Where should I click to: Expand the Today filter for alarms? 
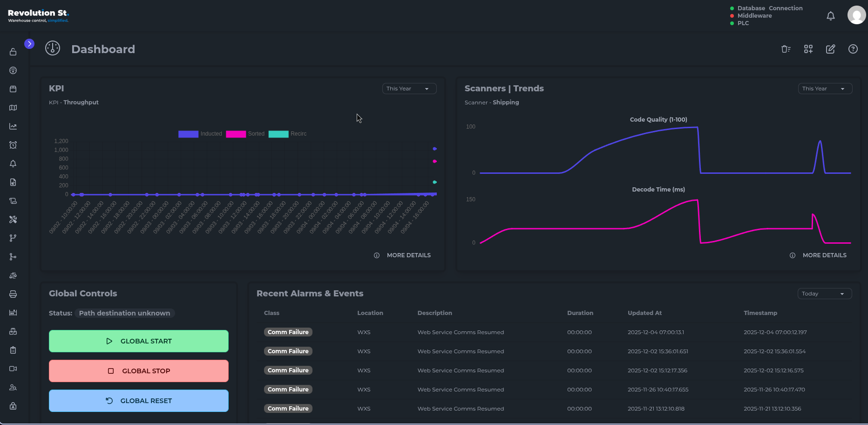pos(824,294)
